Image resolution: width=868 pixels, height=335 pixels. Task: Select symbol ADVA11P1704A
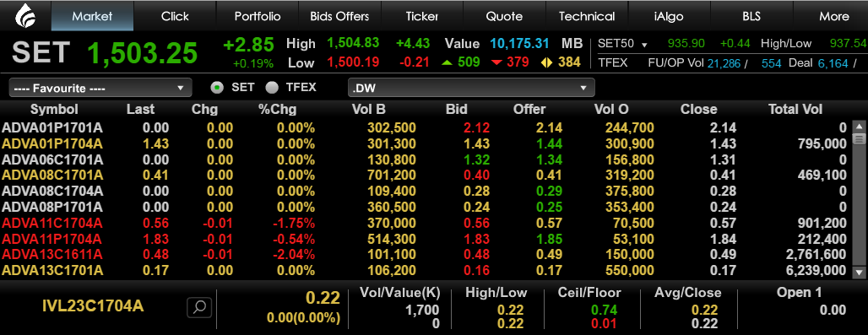52,240
